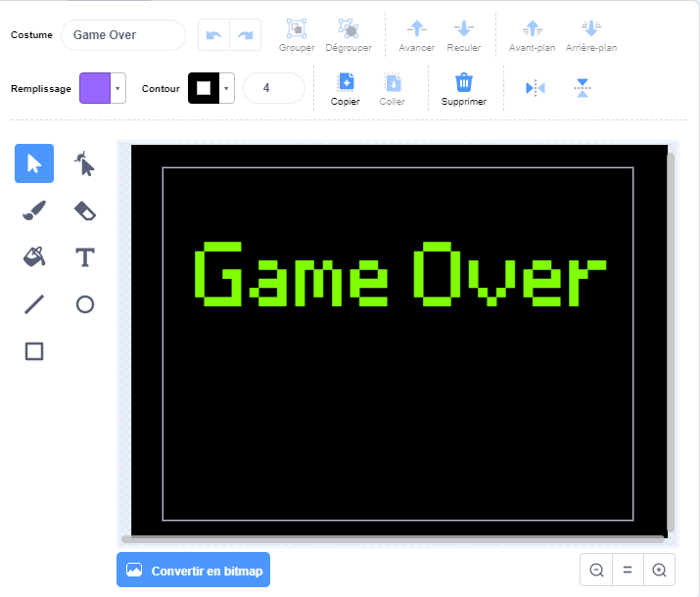This screenshot has width=700, height=597.
Task: Click Convertir en bitmap button
Action: pos(193,571)
